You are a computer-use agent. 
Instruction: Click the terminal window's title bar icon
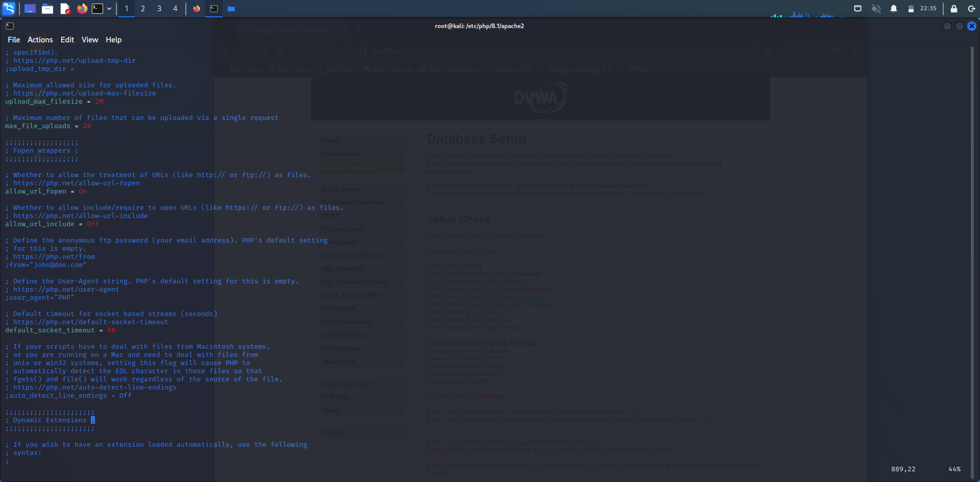click(10, 26)
